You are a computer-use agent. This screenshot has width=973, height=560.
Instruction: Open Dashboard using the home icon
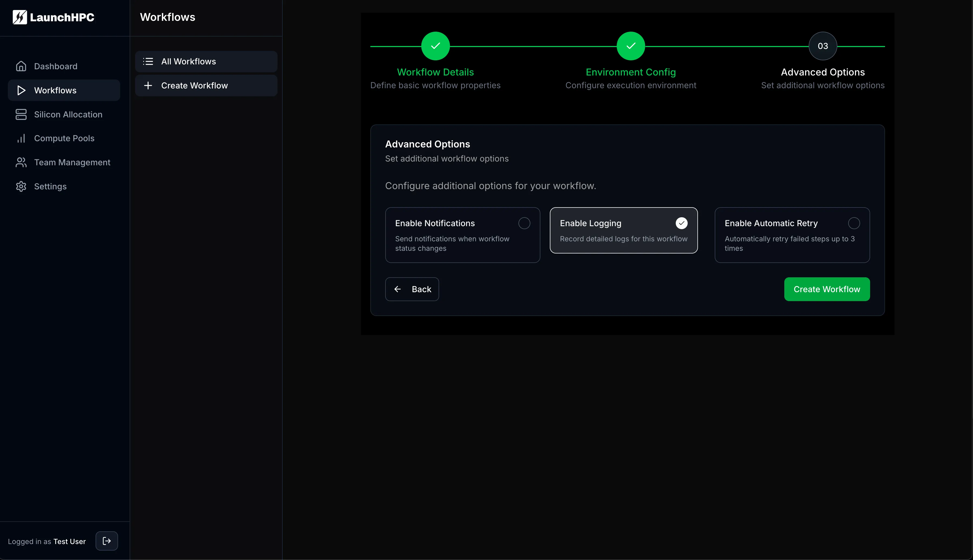[x=21, y=66]
